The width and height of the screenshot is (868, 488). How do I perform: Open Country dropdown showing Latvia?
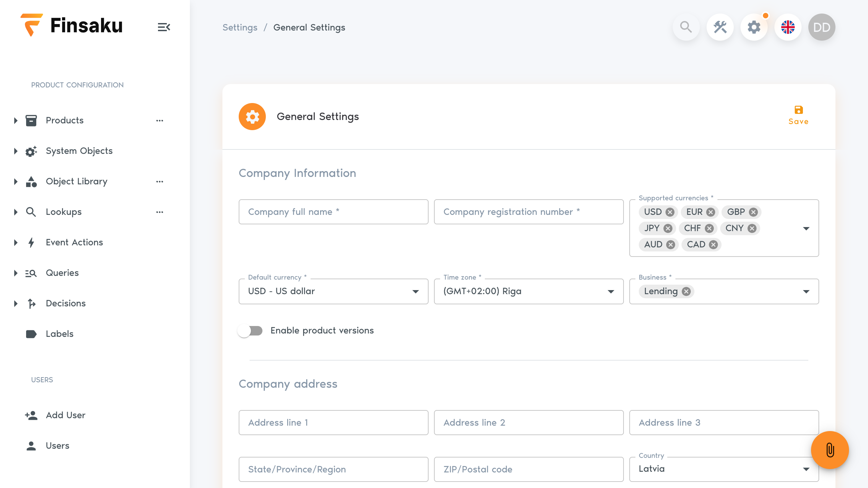tap(724, 469)
